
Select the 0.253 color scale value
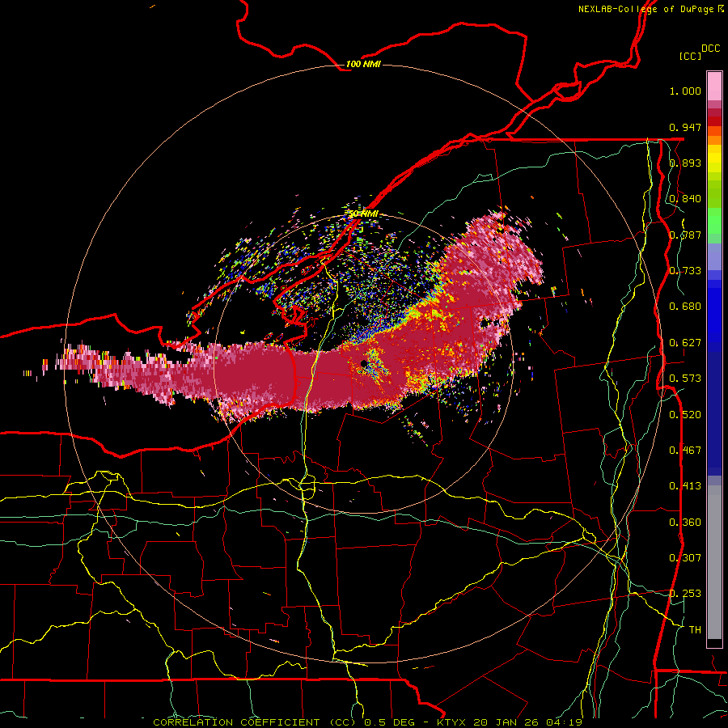(685, 594)
